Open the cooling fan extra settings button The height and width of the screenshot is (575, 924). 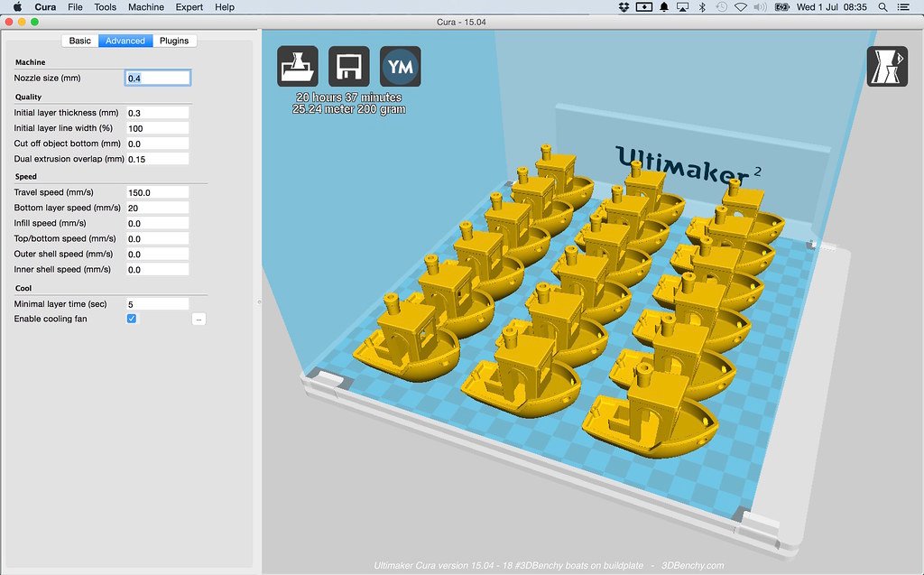point(199,319)
